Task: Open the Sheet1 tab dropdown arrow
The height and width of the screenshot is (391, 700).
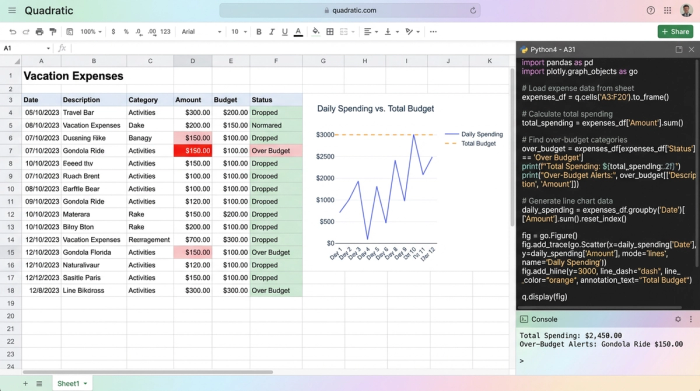Action: pyautogui.click(x=85, y=383)
